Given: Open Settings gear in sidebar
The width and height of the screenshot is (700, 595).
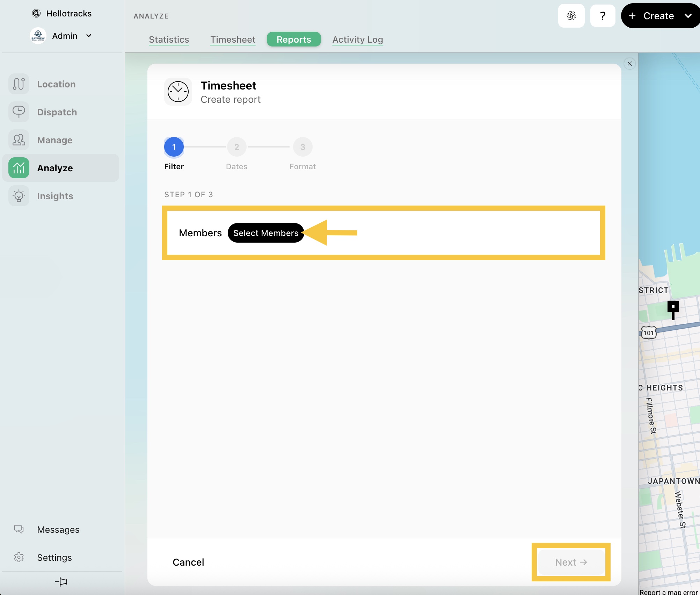Looking at the screenshot, I should [x=19, y=557].
